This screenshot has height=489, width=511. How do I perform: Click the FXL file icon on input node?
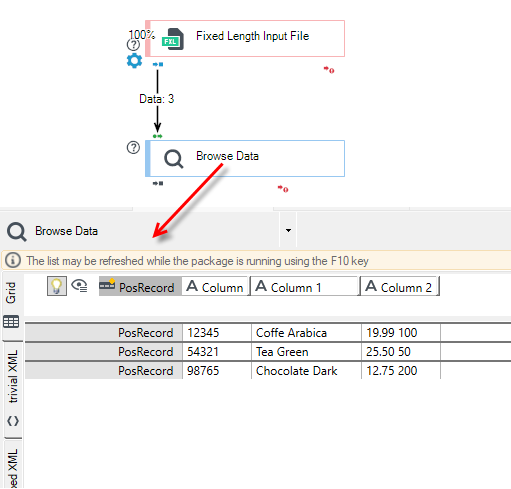coord(173,39)
